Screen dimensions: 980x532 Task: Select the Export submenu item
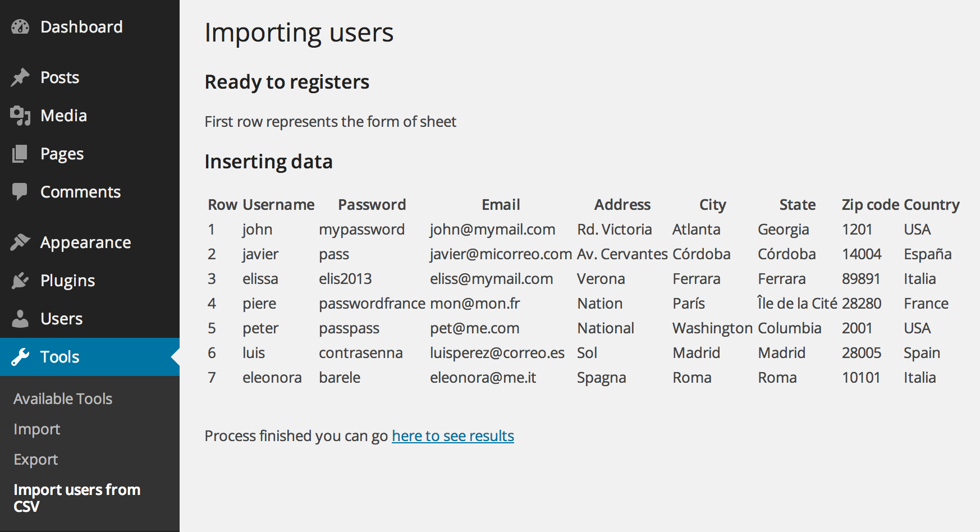point(36,460)
